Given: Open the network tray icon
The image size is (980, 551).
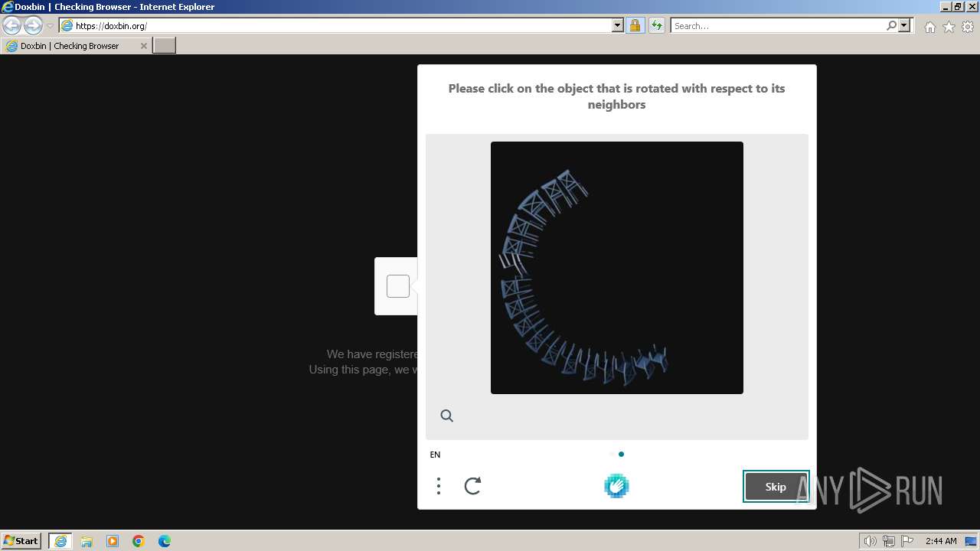Looking at the screenshot, I should (889, 541).
